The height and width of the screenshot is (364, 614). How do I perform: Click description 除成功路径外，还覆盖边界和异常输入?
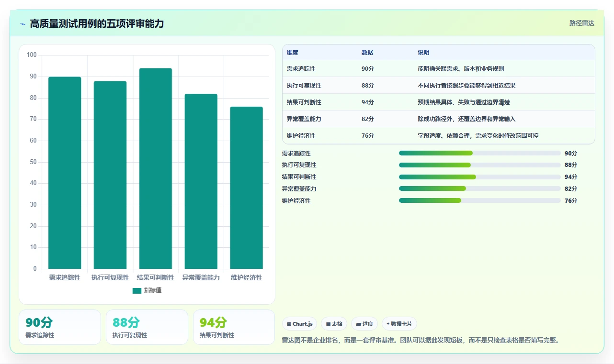tap(466, 119)
